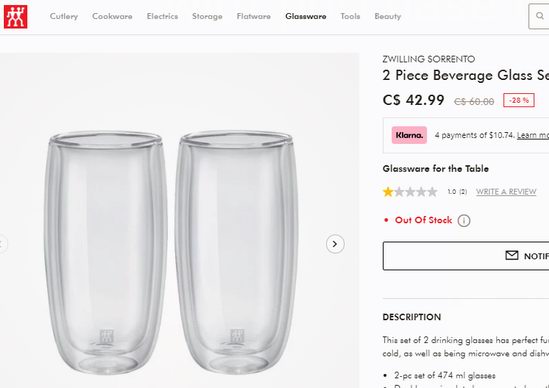Open the Cookware menu
This screenshot has height=388, width=549.
(112, 16)
